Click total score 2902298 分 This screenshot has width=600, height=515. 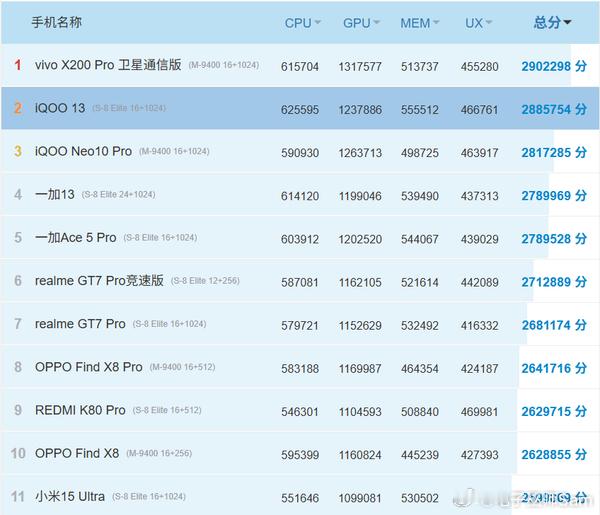554,66
